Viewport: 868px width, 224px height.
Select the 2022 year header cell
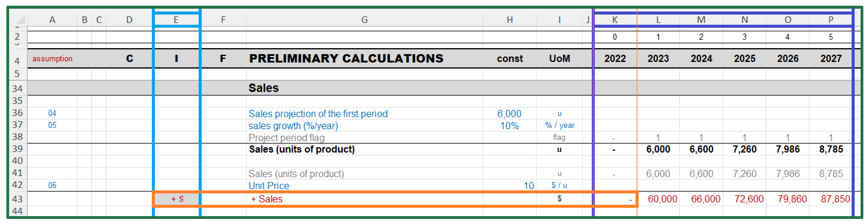click(x=615, y=59)
